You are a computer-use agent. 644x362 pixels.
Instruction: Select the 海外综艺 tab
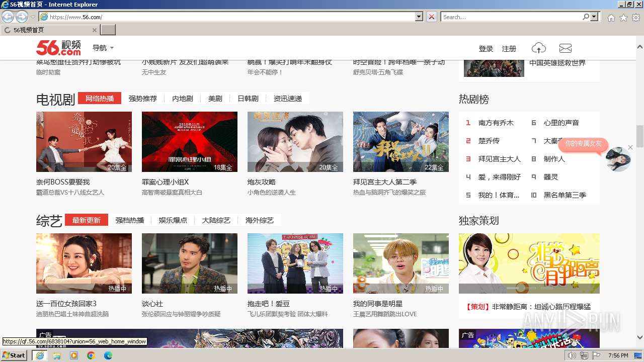click(x=260, y=220)
